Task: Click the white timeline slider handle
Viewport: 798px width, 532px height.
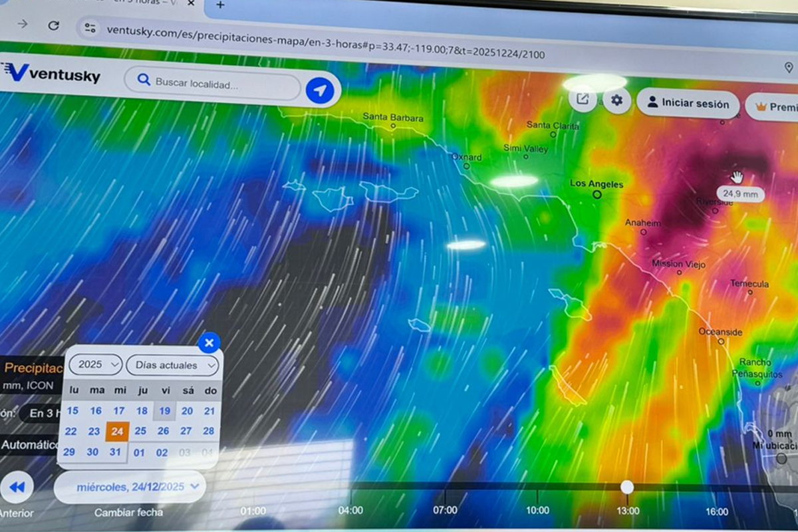Action: (x=626, y=487)
